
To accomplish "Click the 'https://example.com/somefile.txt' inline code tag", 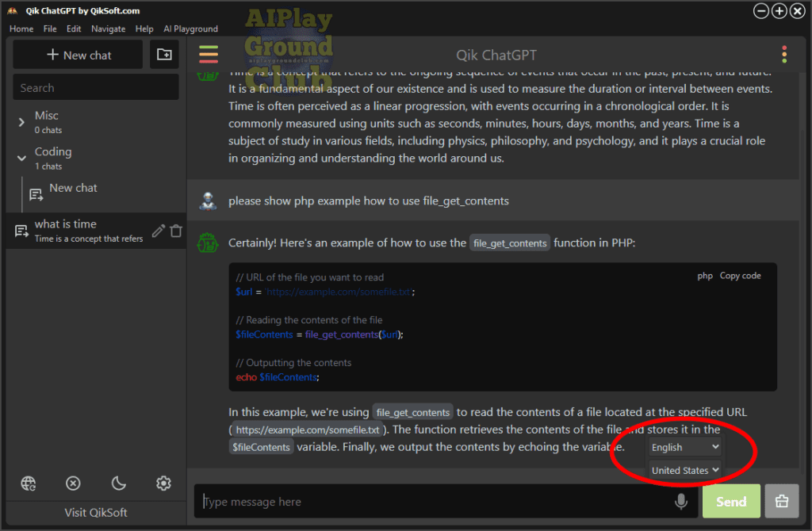I will pyautogui.click(x=308, y=430).
